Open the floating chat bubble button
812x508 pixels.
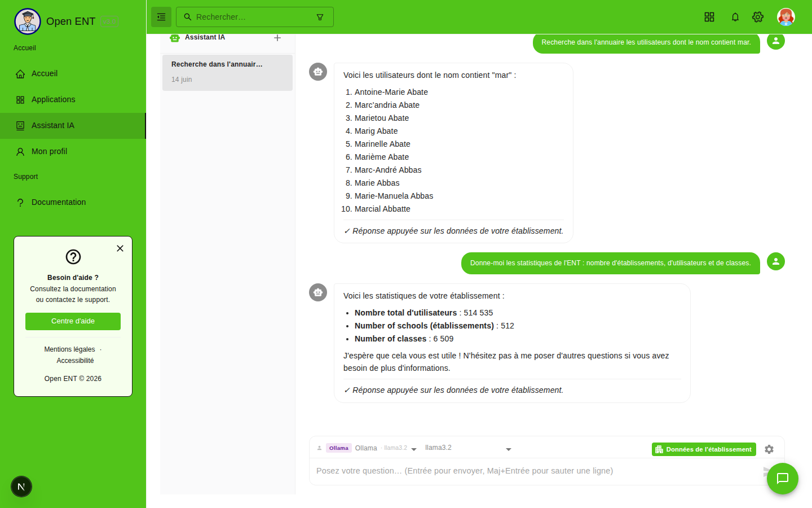(783, 479)
